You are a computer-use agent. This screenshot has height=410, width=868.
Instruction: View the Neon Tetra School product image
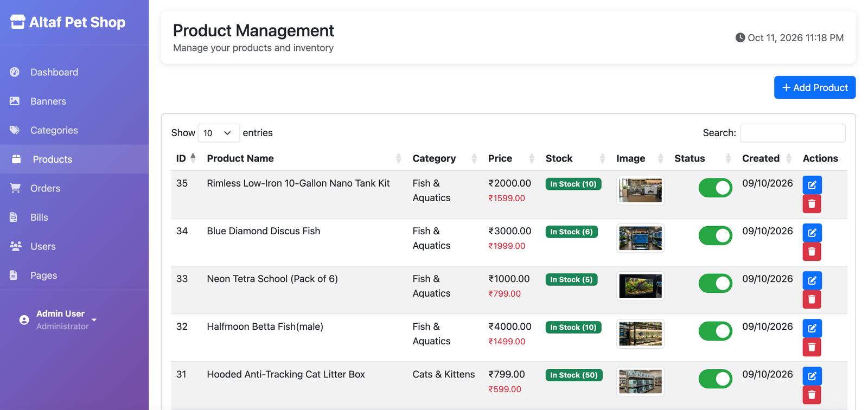point(640,286)
